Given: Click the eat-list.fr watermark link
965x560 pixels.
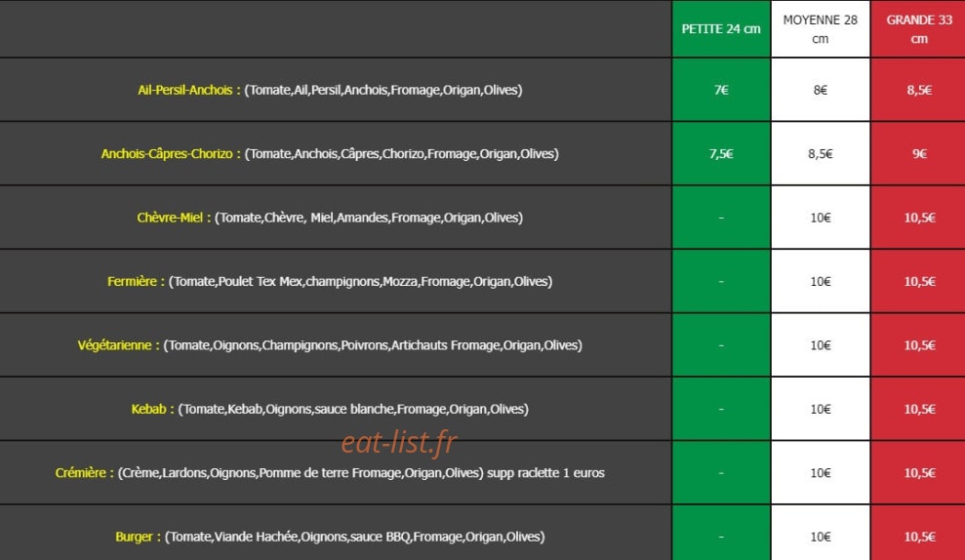Looking at the screenshot, I should point(399,442).
